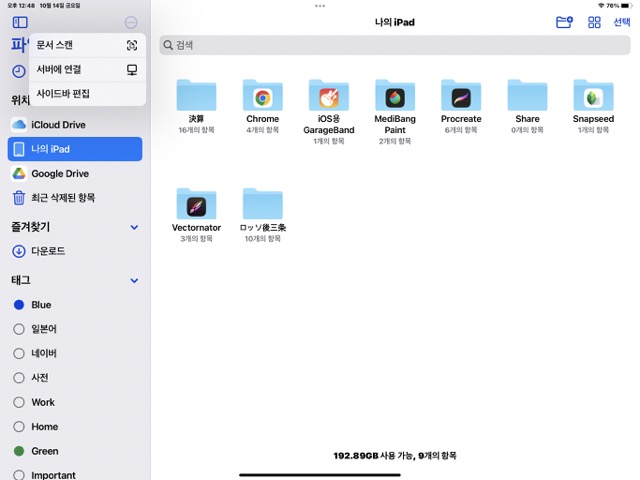This screenshot has height=480, width=640.
Task: Open the Chrome folder
Action: click(262, 106)
